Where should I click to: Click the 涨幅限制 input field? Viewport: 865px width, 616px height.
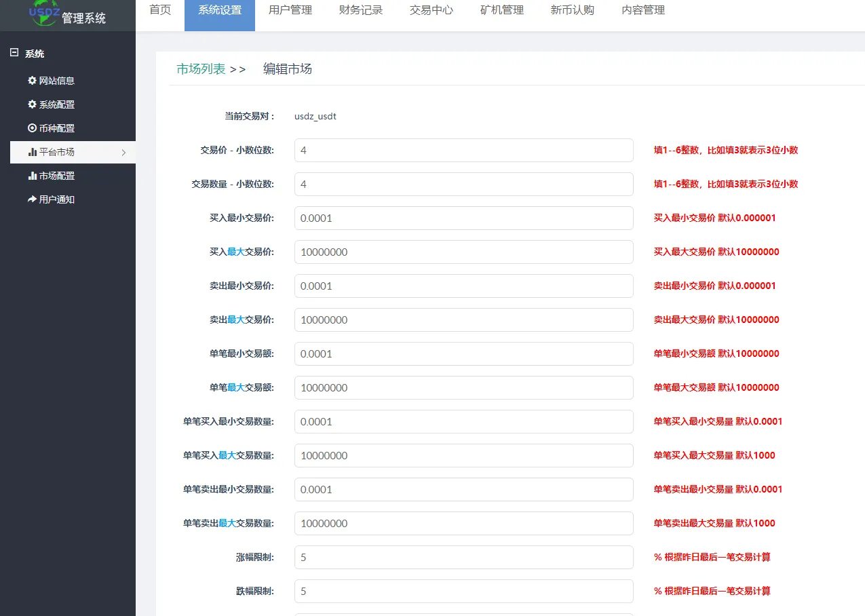(463, 557)
